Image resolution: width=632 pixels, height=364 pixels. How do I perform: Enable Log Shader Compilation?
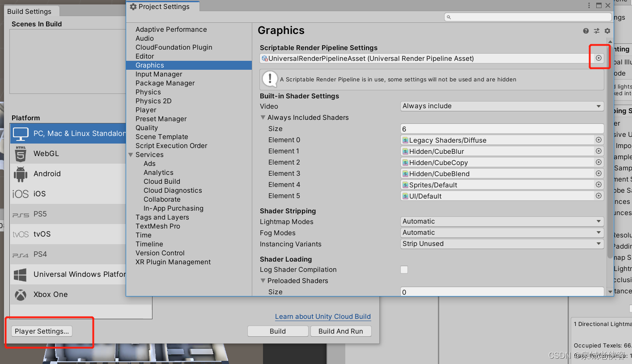(404, 270)
